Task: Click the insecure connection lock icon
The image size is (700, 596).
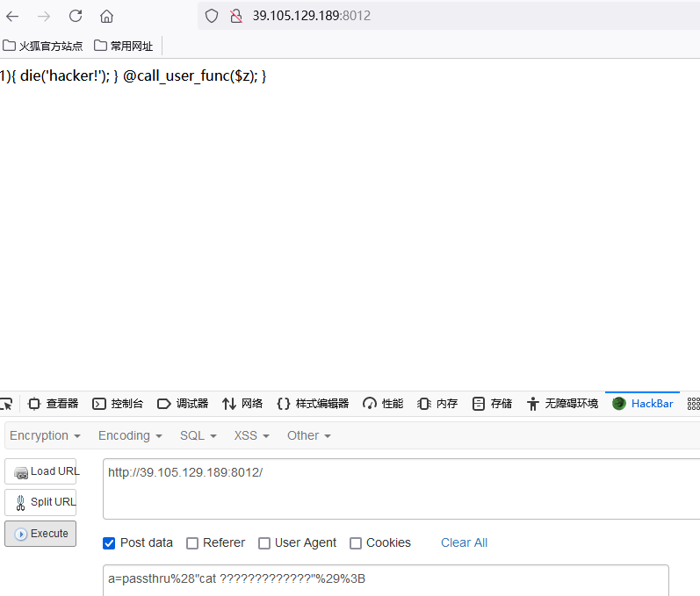Action: pyautogui.click(x=235, y=16)
